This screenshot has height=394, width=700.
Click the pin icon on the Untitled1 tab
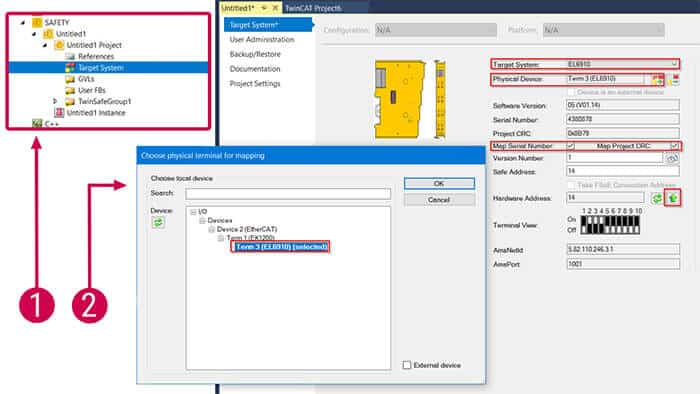tap(264, 8)
